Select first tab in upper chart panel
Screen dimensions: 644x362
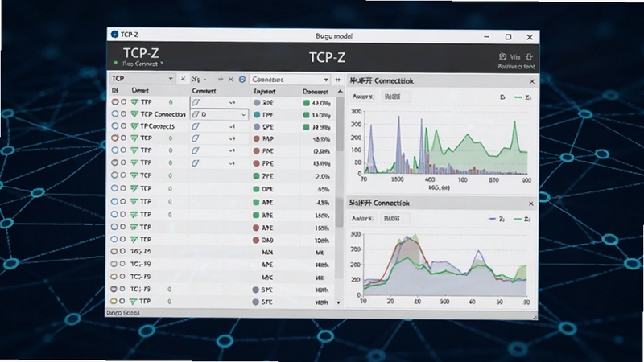point(363,97)
